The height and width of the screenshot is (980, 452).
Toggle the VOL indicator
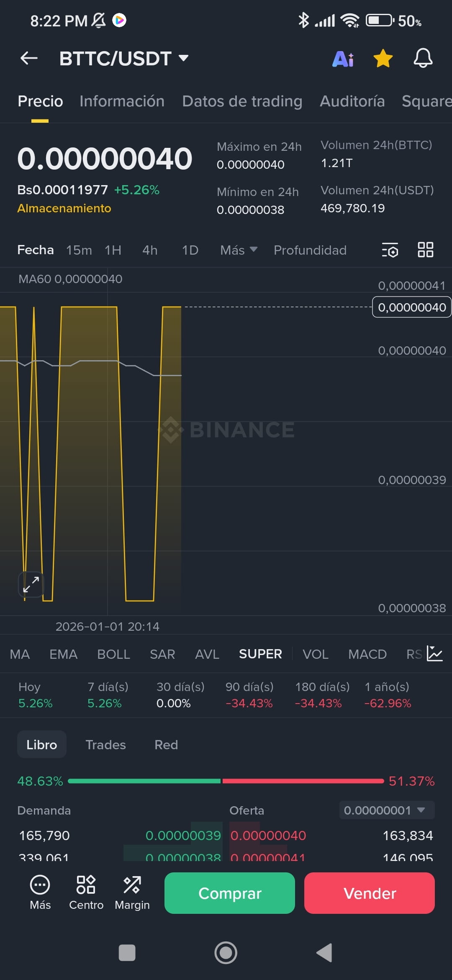tap(316, 654)
